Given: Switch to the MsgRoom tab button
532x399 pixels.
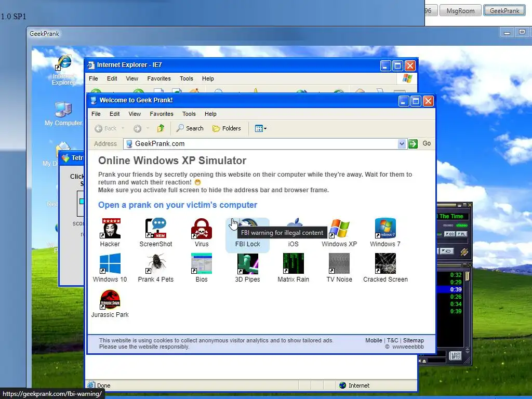Looking at the screenshot, I should [x=460, y=10].
